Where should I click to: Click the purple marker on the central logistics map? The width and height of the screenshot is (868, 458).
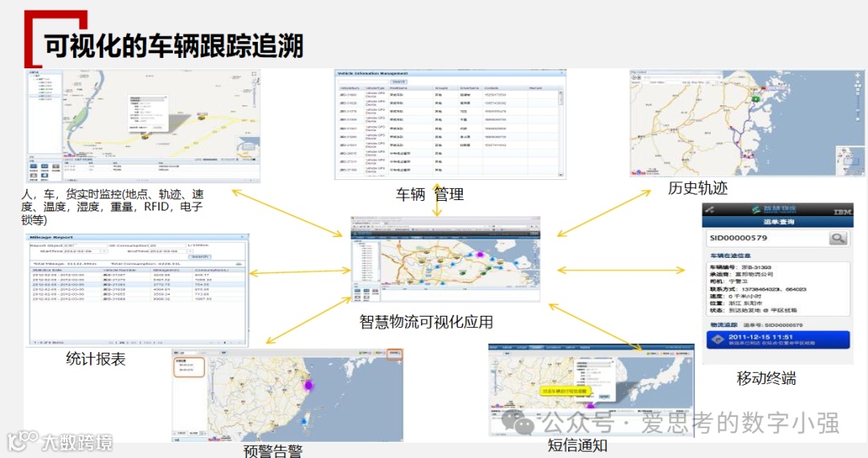click(x=480, y=255)
